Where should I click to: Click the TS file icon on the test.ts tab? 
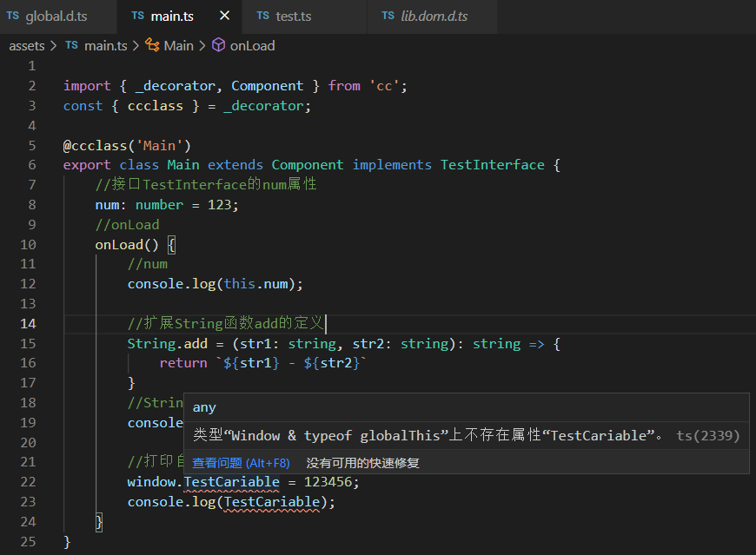tap(263, 17)
